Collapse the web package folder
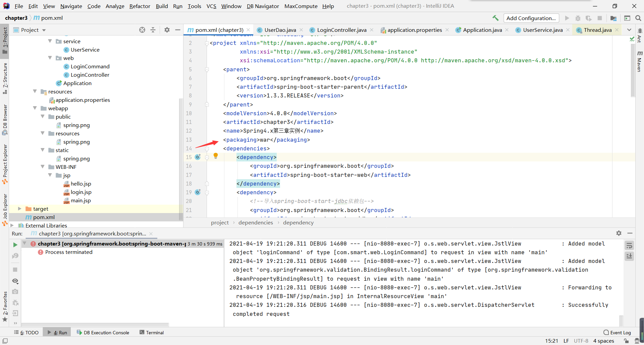The width and height of the screenshot is (644, 345). (50, 58)
